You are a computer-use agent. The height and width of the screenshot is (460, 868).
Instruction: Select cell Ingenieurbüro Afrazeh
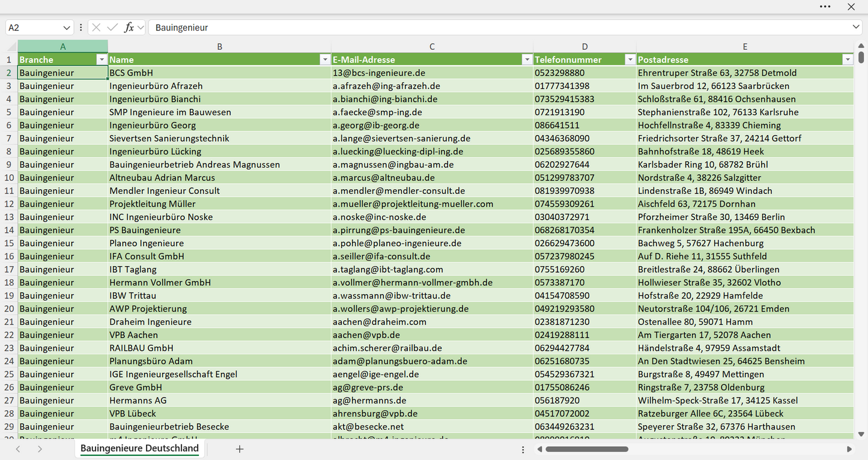220,86
